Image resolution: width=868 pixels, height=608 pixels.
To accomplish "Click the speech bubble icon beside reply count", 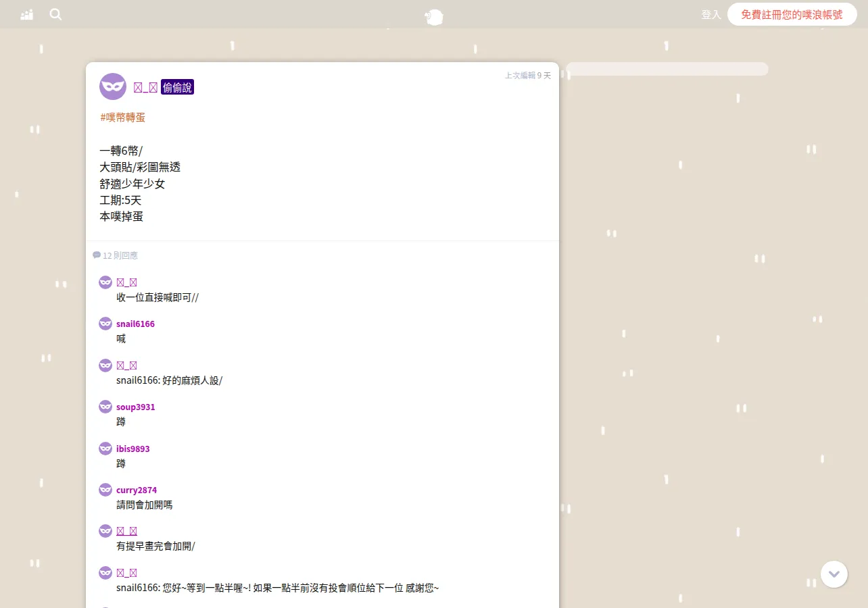I will tap(97, 255).
